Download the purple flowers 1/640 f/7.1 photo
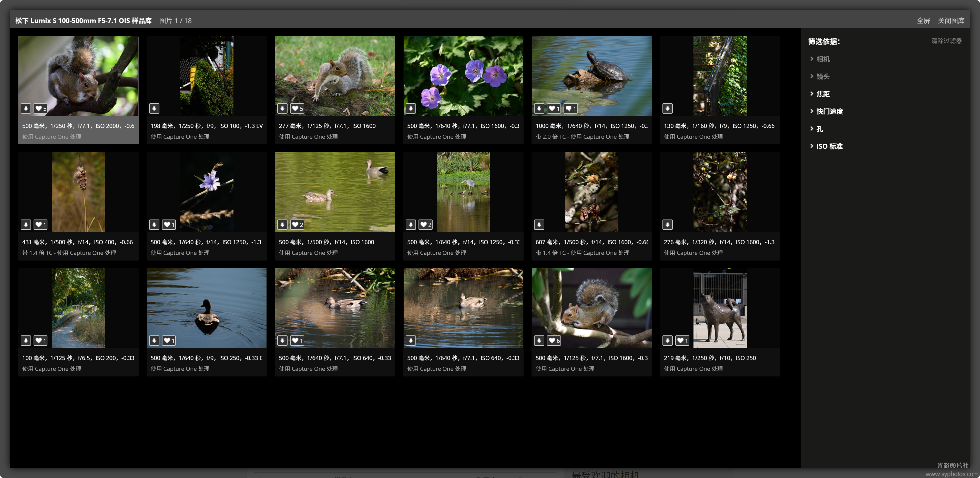980x478 pixels. click(x=411, y=108)
